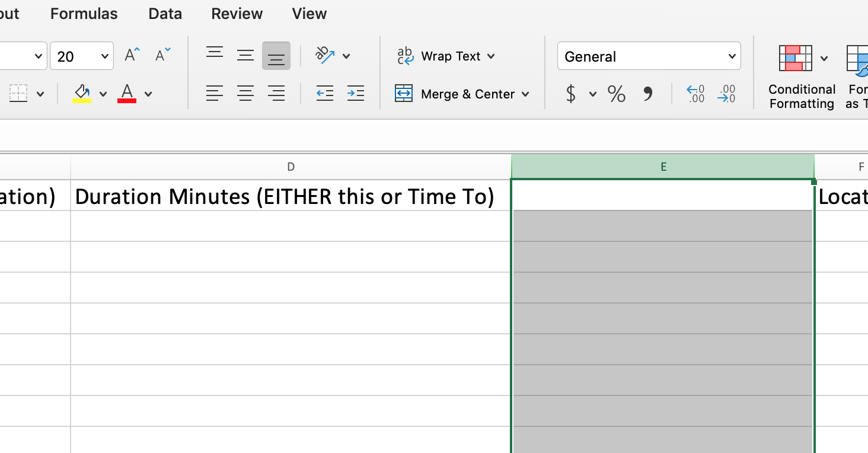Align text right horizontally
Viewport: 868px width, 453px height.
(x=276, y=93)
